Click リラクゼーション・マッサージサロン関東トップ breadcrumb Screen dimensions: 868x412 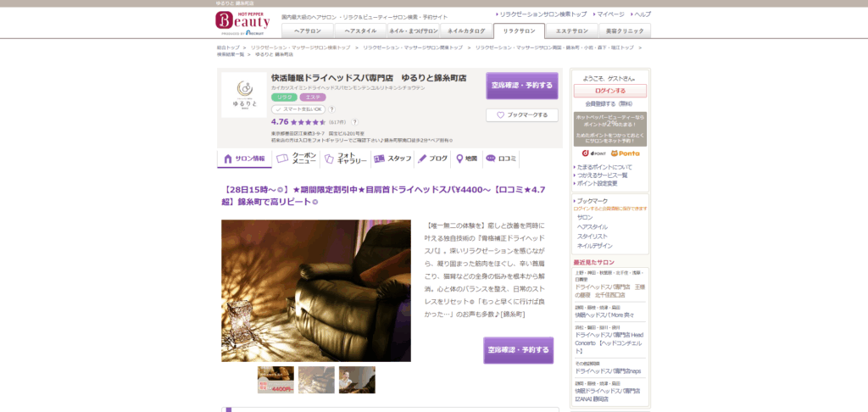pos(413,47)
